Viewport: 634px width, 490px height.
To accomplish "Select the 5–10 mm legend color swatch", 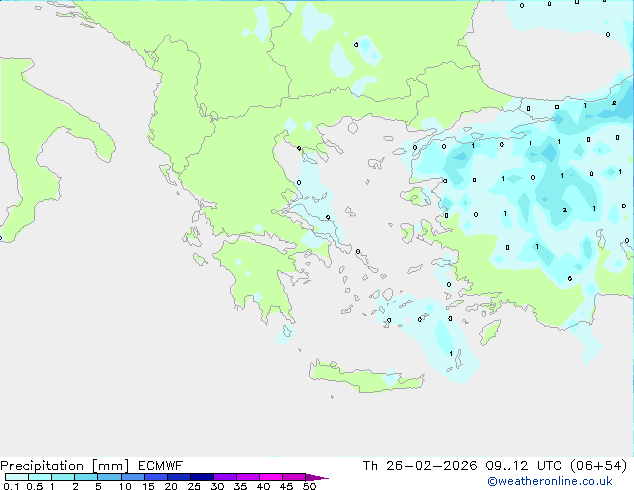I will coord(109,477).
